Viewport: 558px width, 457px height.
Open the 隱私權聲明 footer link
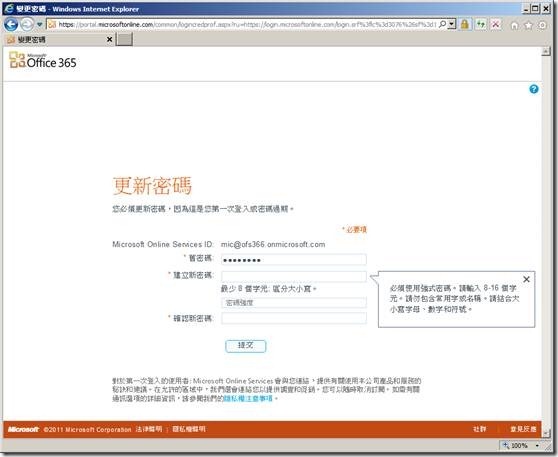point(189,429)
